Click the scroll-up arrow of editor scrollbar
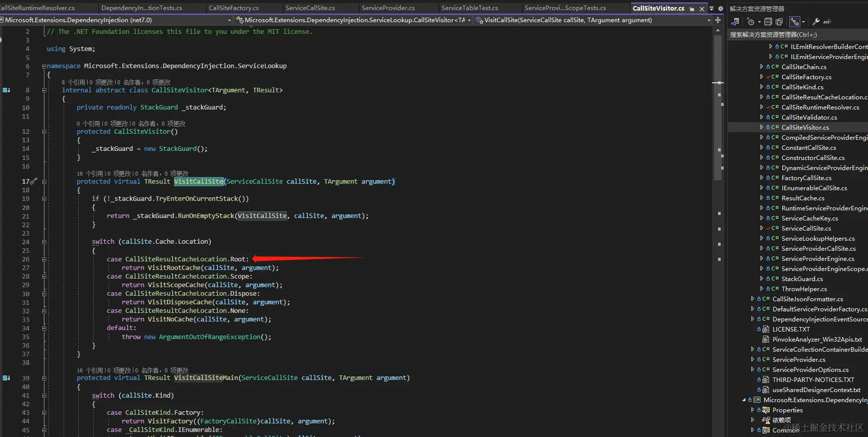This screenshot has height=437, width=868. coord(718,30)
